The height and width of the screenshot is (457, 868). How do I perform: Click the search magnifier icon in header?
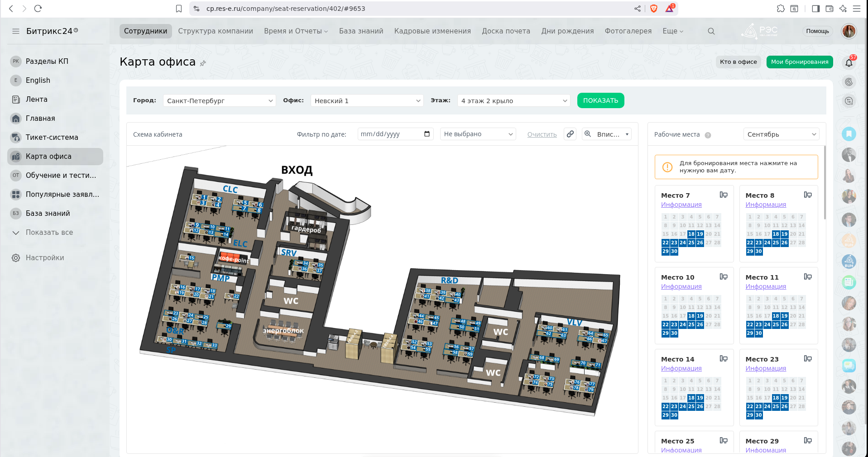coord(711,31)
